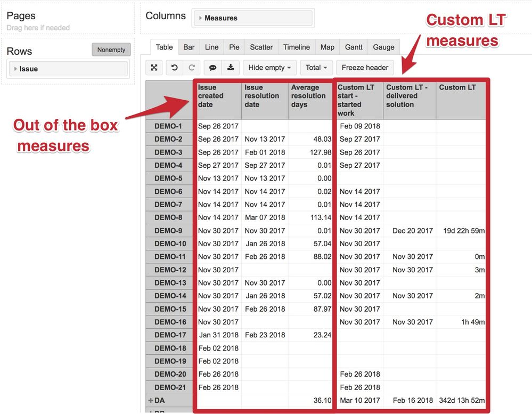Click the Average resolution days column header

click(310, 100)
